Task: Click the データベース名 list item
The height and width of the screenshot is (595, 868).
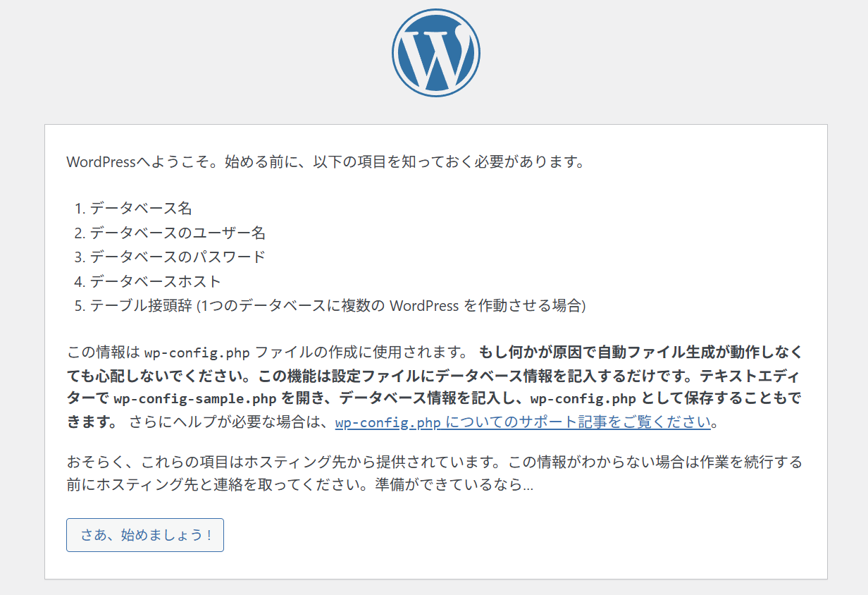Action: 141,209
